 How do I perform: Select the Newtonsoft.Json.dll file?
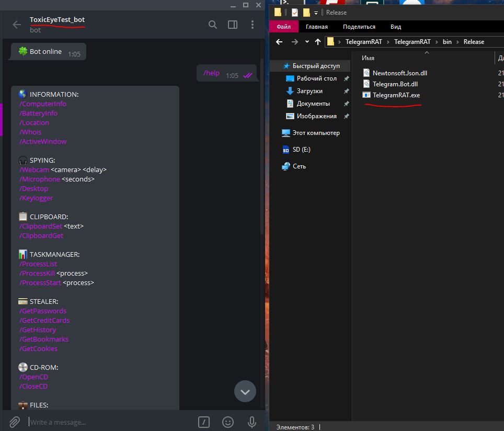click(x=395, y=73)
